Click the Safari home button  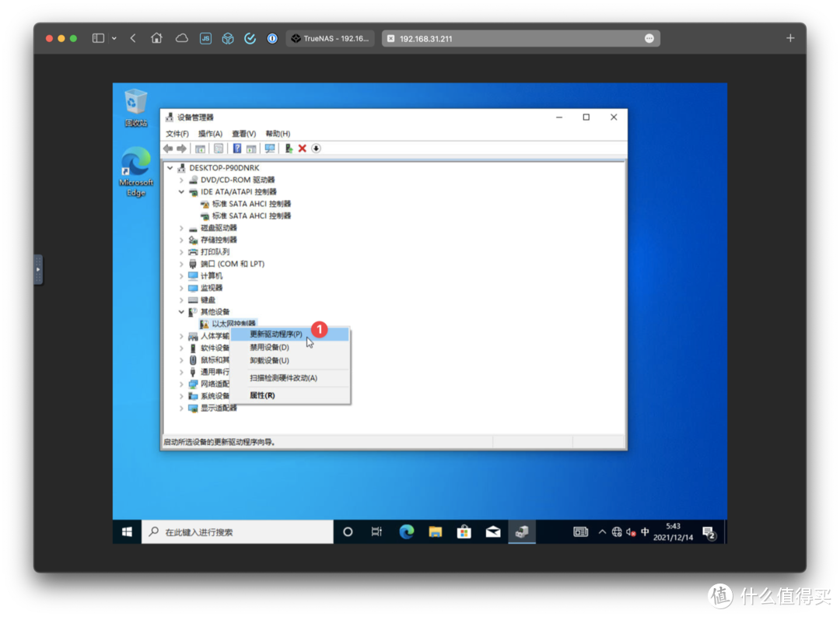(x=156, y=38)
